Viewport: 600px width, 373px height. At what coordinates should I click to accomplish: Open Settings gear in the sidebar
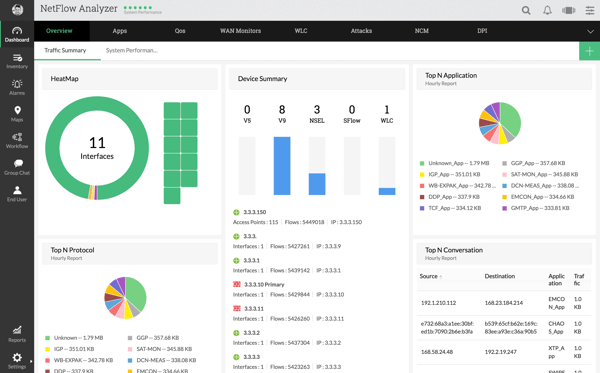tap(17, 361)
